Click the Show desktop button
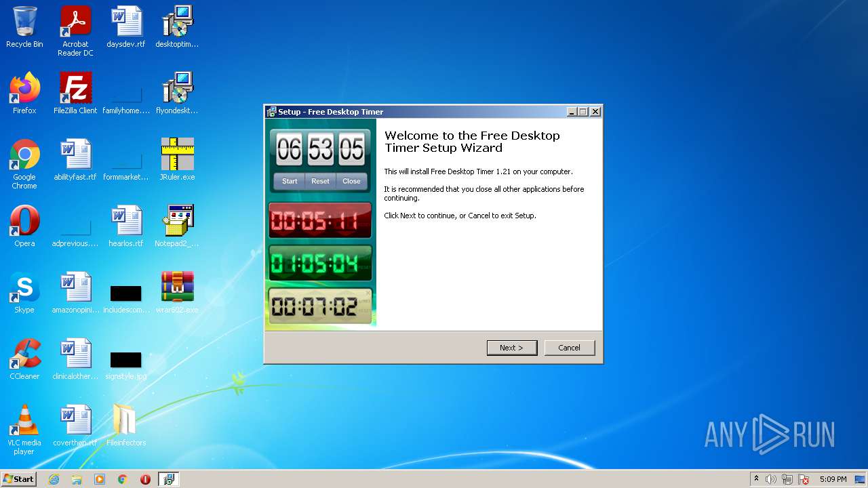The image size is (868, 488). [x=861, y=479]
